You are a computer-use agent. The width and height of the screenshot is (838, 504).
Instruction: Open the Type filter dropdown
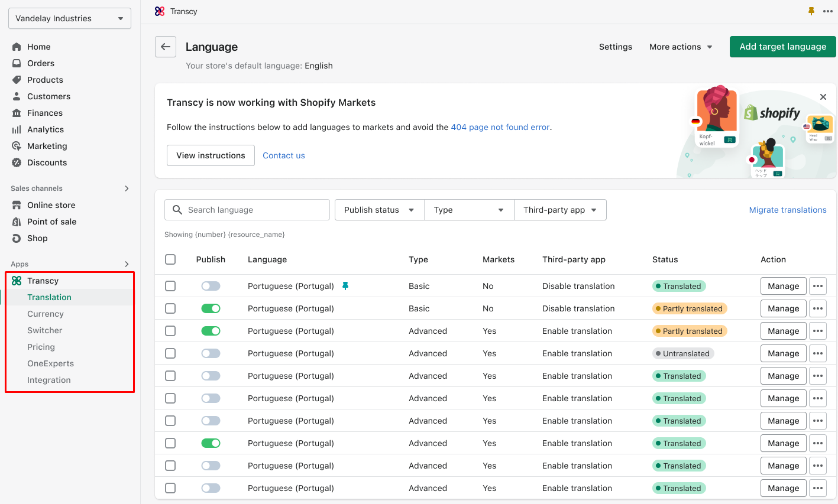(x=469, y=210)
